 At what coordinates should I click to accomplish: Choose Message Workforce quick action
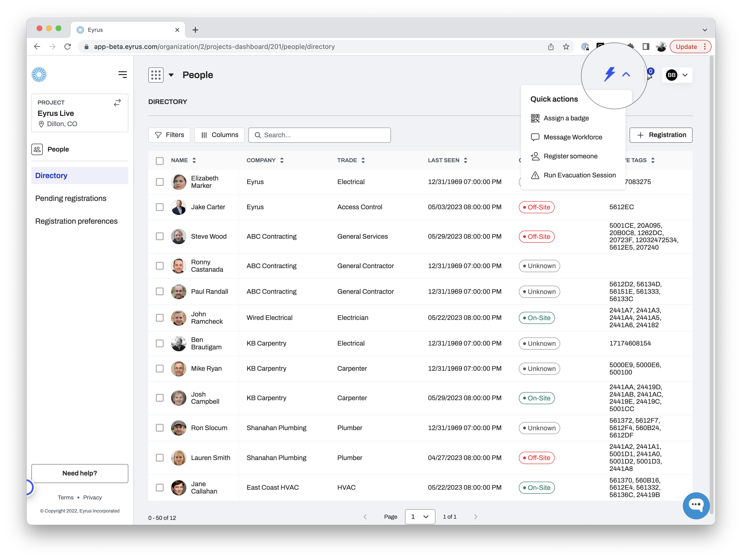(x=566, y=137)
